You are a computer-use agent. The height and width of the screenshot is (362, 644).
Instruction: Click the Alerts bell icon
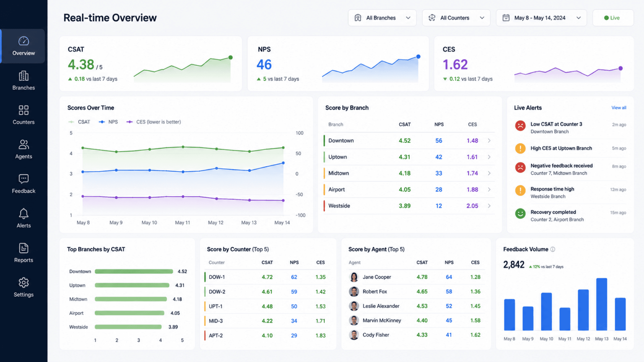23,214
